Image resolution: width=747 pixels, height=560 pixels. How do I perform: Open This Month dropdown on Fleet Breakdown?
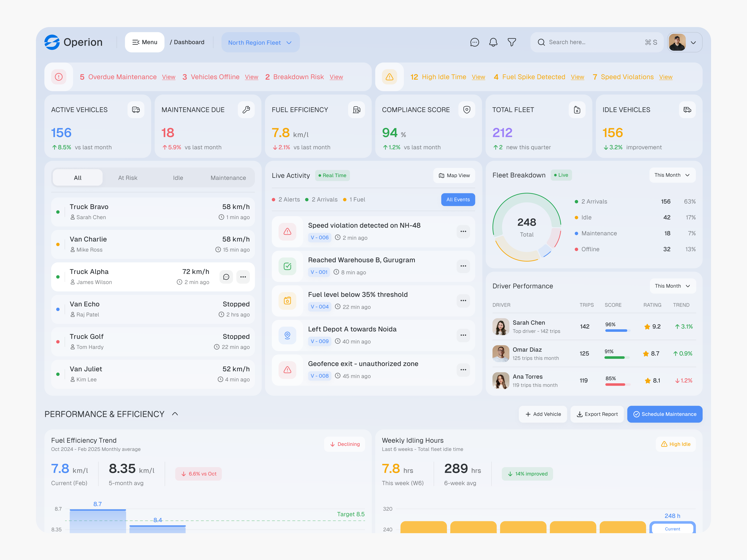[672, 175]
